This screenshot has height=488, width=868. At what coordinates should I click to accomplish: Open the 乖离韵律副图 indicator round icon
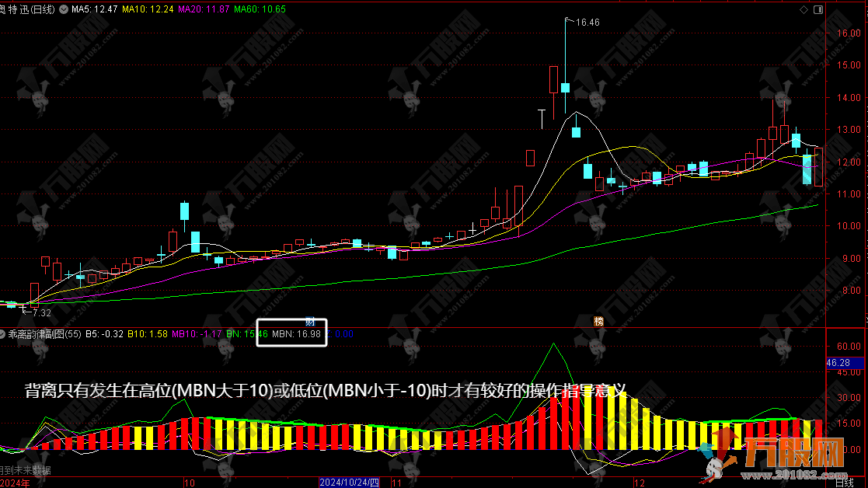tap(2, 334)
